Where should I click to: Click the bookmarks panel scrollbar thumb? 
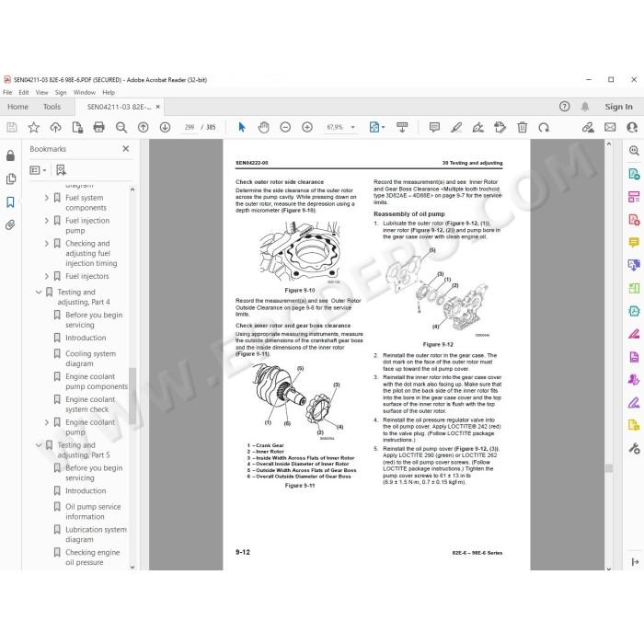[x=132, y=396]
